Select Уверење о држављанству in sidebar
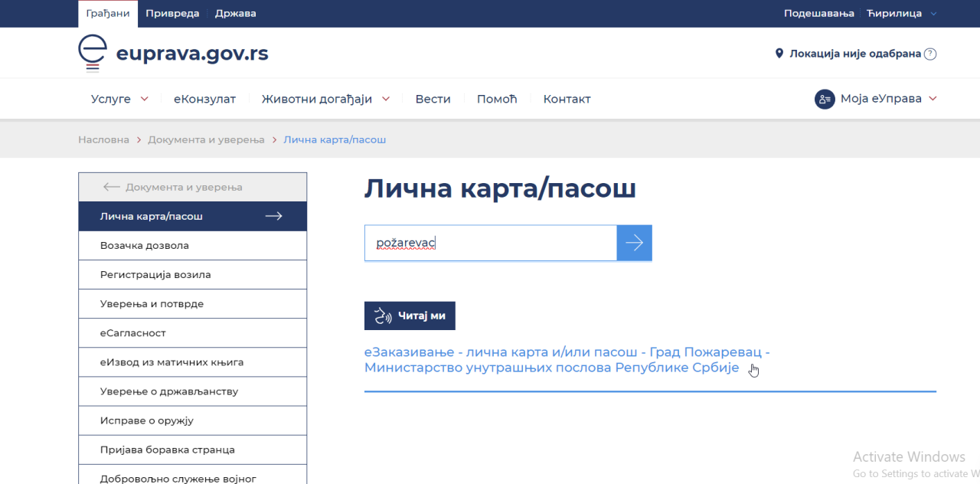Viewport: 980px width, 484px height. pyautogui.click(x=193, y=391)
